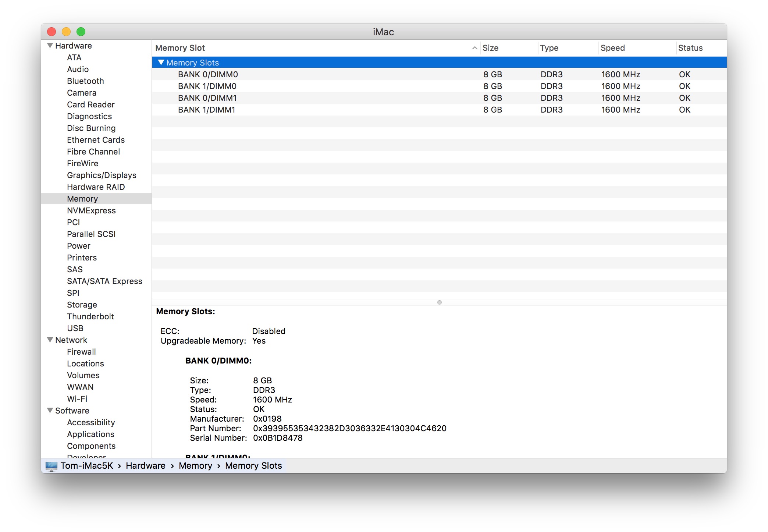Collapse the Memory Slots disclosure triangle
The height and width of the screenshot is (532, 768).
(161, 62)
